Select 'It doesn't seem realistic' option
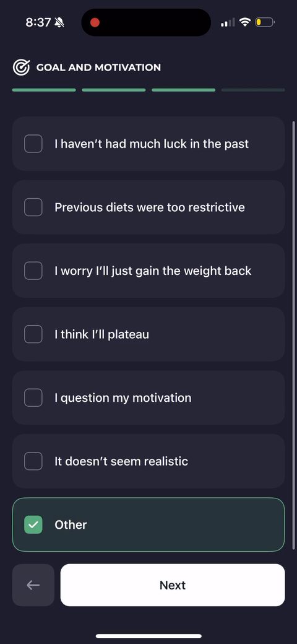 click(x=148, y=461)
